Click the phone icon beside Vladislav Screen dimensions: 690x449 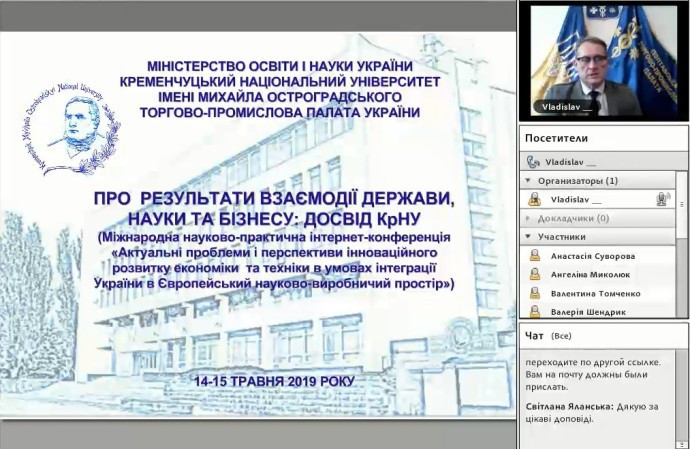pyautogui.click(x=533, y=161)
